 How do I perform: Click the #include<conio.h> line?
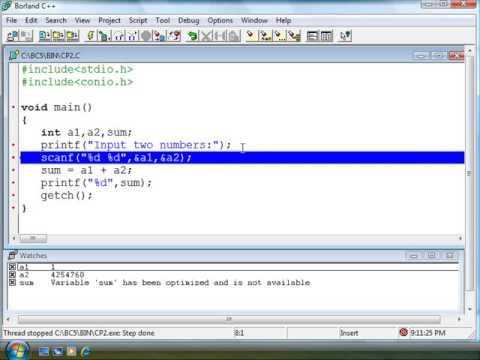tap(77, 82)
